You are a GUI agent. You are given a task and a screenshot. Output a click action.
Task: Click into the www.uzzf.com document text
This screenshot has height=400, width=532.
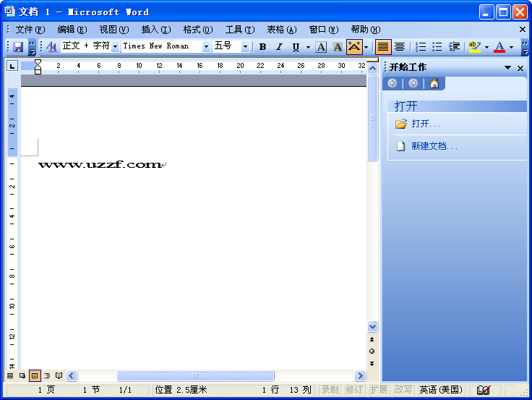pos(100,165)
